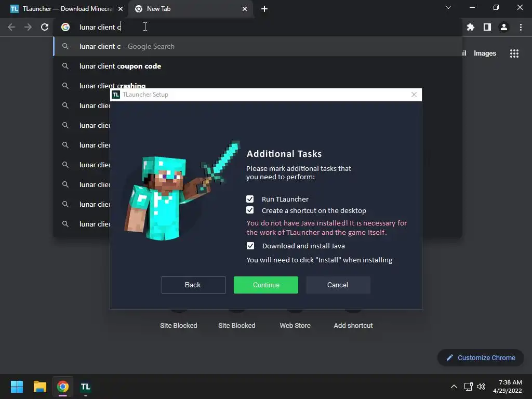Open Google Images link
This screenshot has width=532, height=399.
tap(485, 54)
